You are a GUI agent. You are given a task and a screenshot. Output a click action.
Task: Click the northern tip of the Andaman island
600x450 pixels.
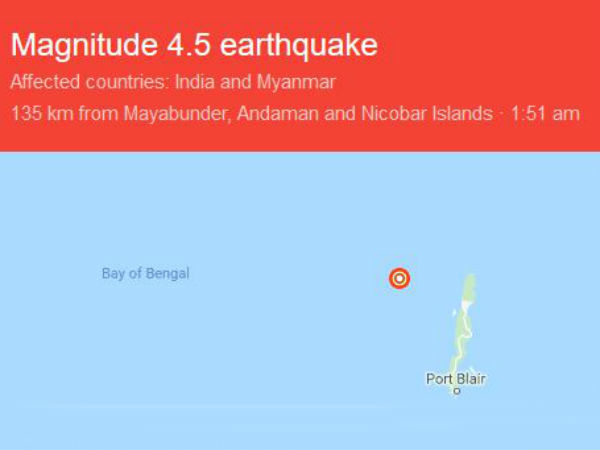coord(472,278)
